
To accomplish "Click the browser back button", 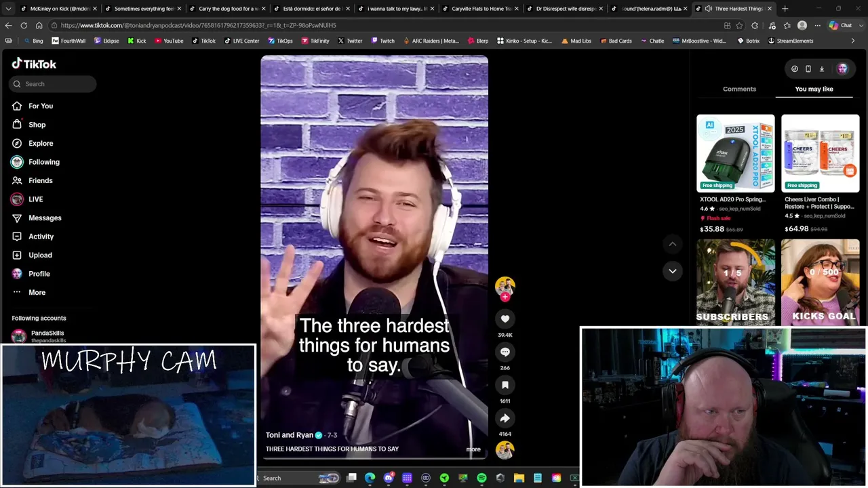I will (x=8, y=25).
